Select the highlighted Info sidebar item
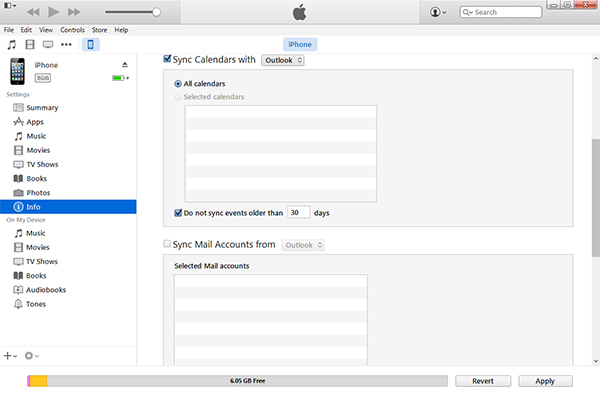The width and height of the screenshot is (600, 396). [68, 207]
